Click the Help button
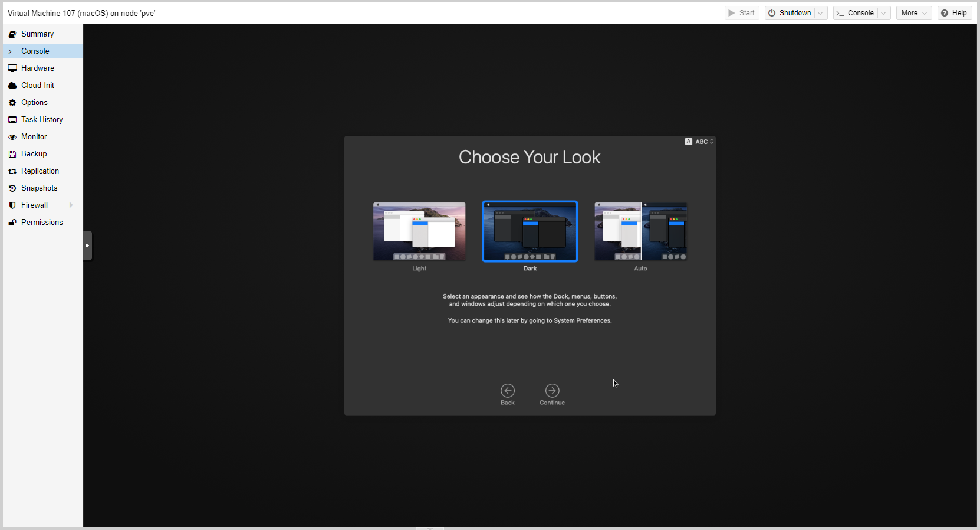This screenshot has height=530, width=980. 954,13
